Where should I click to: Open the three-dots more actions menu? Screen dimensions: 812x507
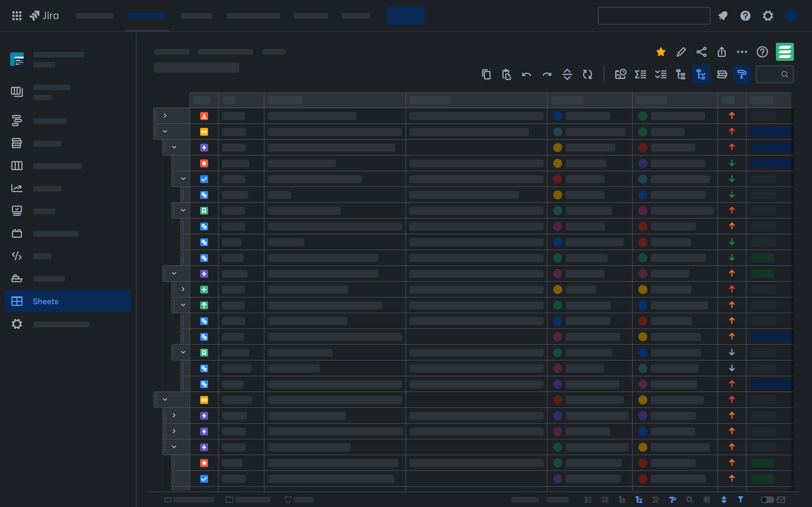742,52
